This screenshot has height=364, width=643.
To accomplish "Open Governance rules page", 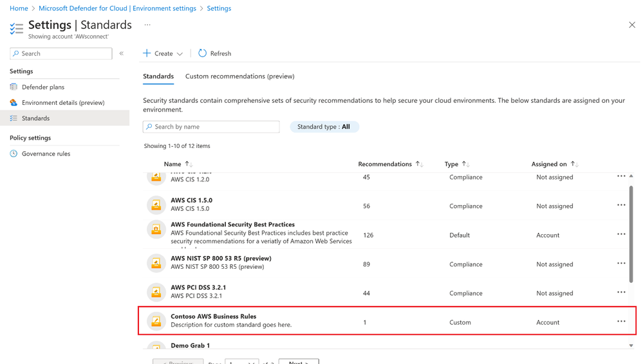I will [x=46, y=153].
